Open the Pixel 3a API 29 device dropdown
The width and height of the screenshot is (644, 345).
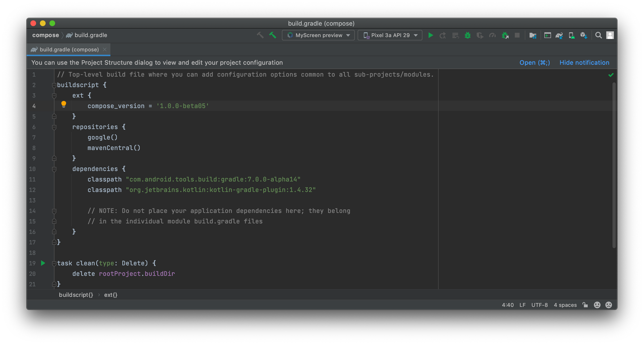(390, 35)
